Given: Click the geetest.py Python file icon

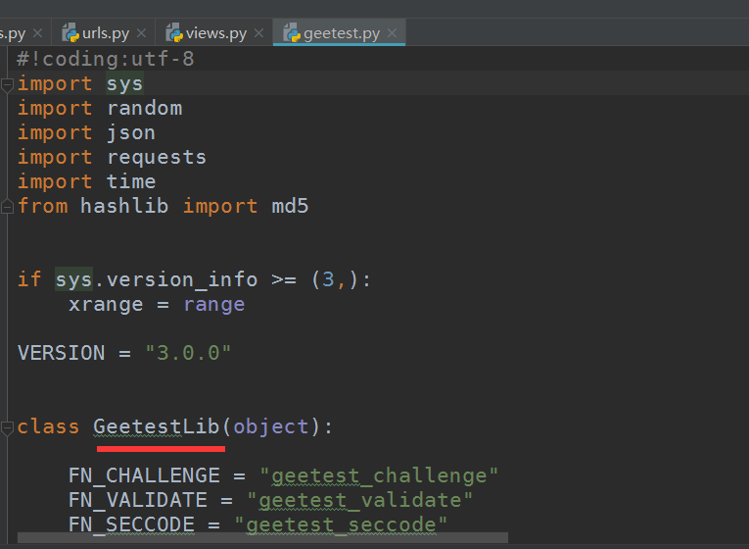Looking at the screenshot, I should [291, 33].
